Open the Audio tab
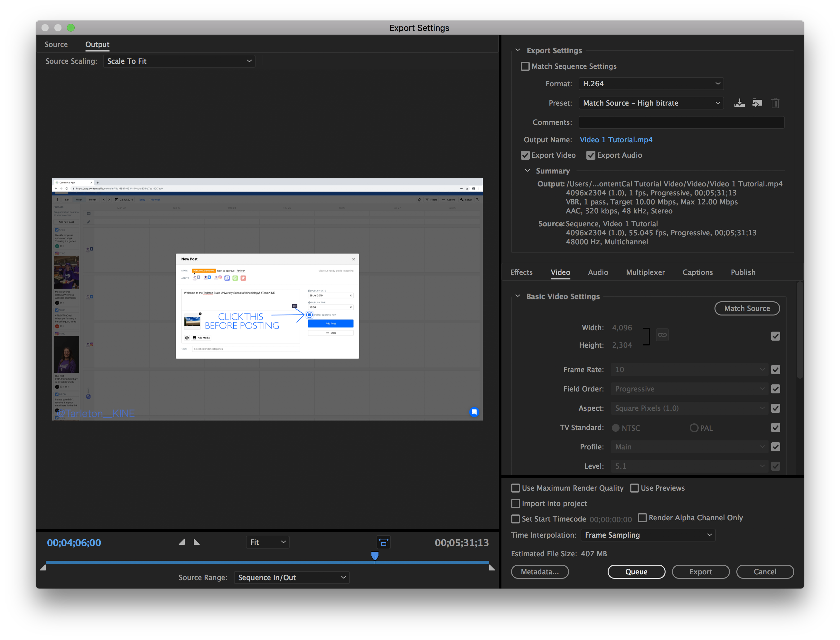Screen dimensions: 840x640 (598, 272)
